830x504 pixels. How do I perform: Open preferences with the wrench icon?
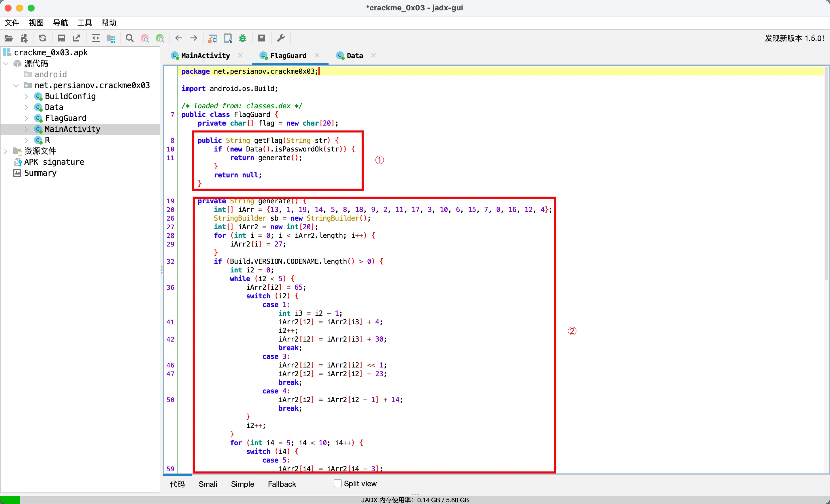[281, 38]
